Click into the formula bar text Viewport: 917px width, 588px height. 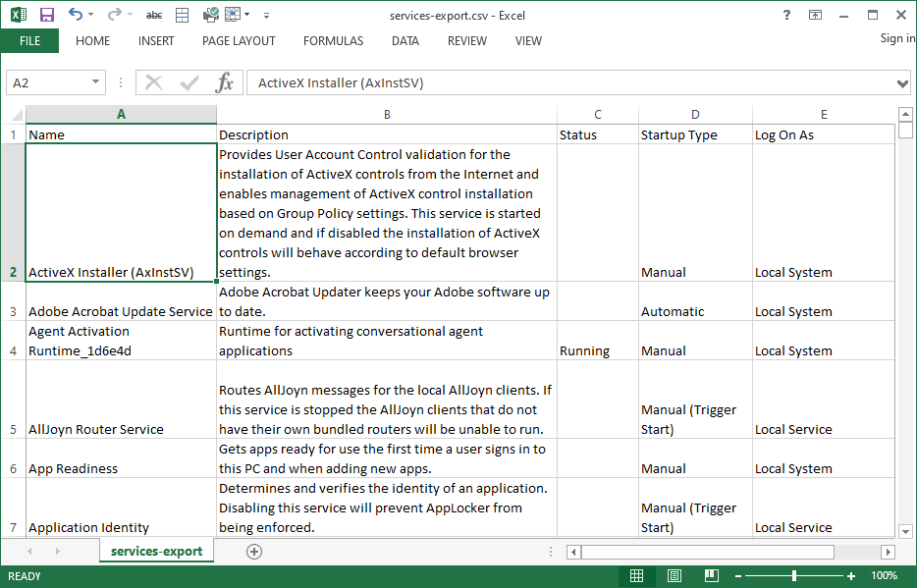570,83
